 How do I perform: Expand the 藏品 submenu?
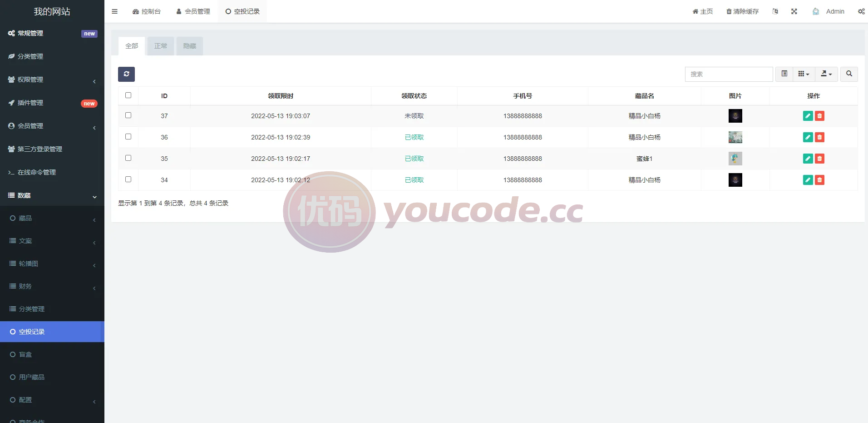52,218
